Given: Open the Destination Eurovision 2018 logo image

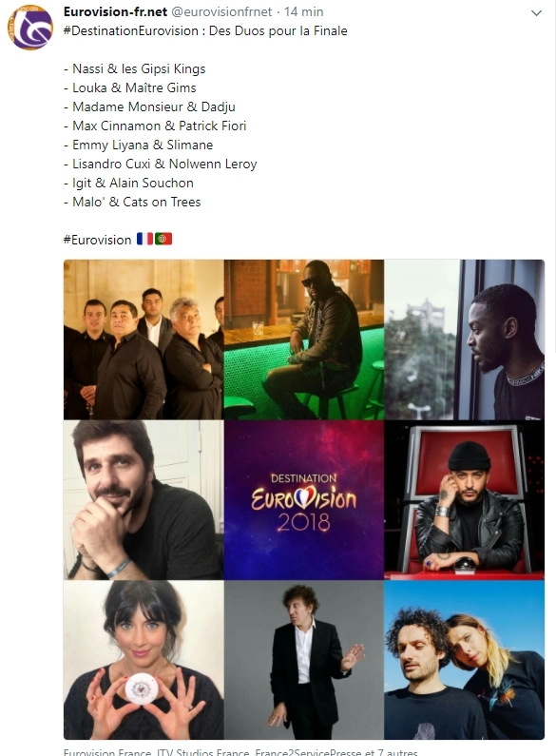Looking at the screenshot, I should [304, 499].
